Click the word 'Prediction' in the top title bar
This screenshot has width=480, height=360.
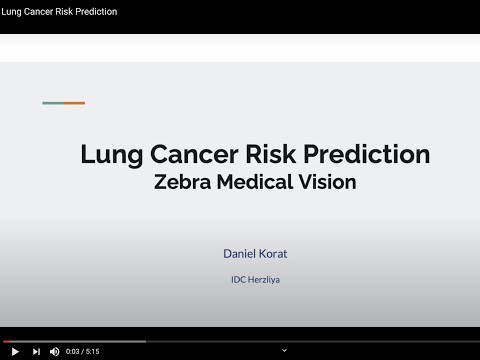click(96, 12)
